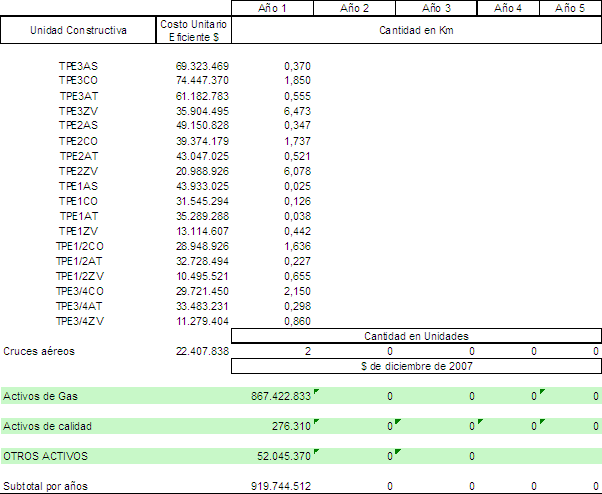Screen dimensions: 602x494
Task: Click the Unidad Constructiva header cell
Action: pyautogui.click(x=78, y=31)
